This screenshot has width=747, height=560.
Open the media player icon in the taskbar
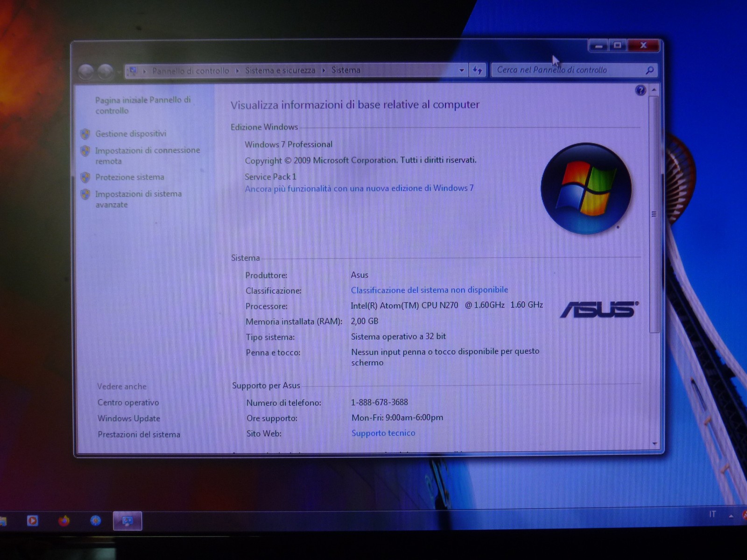point(32,520)
